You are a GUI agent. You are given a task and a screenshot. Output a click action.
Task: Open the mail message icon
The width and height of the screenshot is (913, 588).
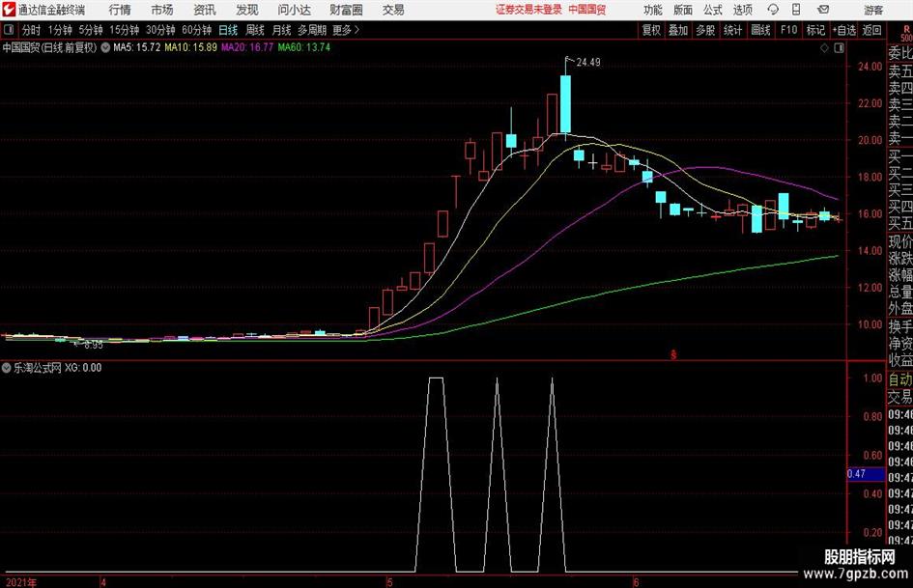823,10
